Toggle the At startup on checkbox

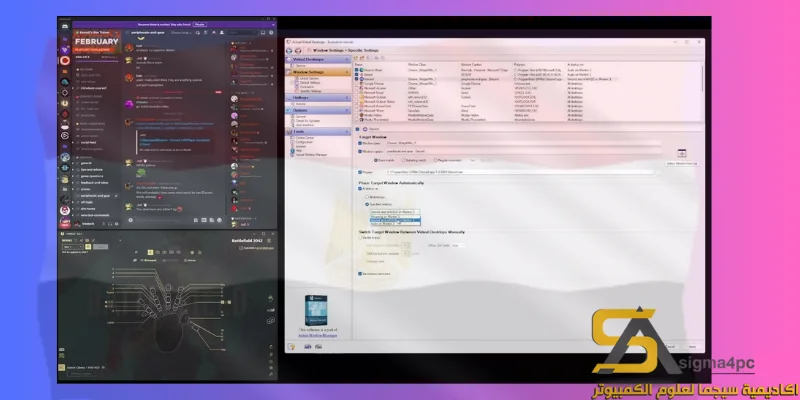pyautogui.click(x=360, y=189)
